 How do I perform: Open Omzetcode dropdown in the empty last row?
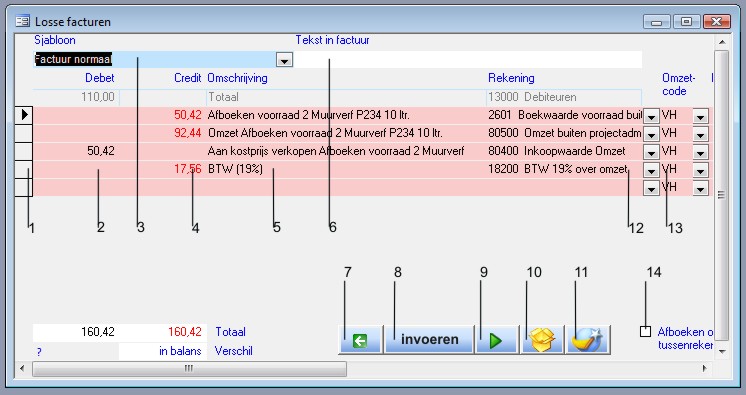(700, 188)
